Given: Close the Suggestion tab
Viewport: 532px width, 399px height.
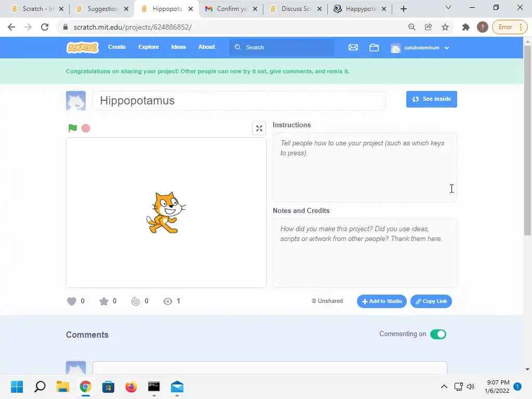Looking at the screenshot, I should click(126, 9).
